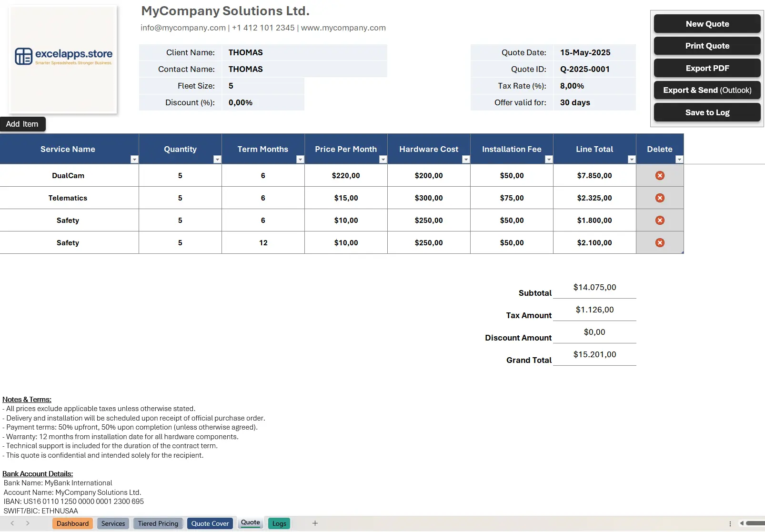Viewport: 765px width, 532px height.
Task: Remove the 12-month Safety row via red X
Action: [x=660, y=243]
